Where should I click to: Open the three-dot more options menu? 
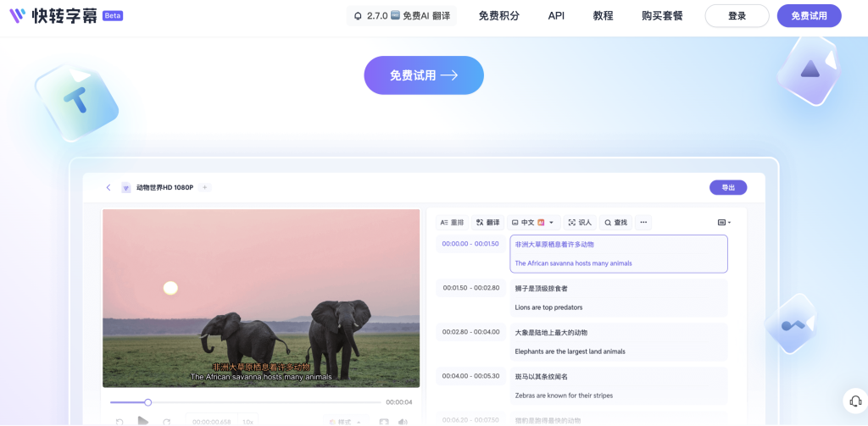point(643,223)
